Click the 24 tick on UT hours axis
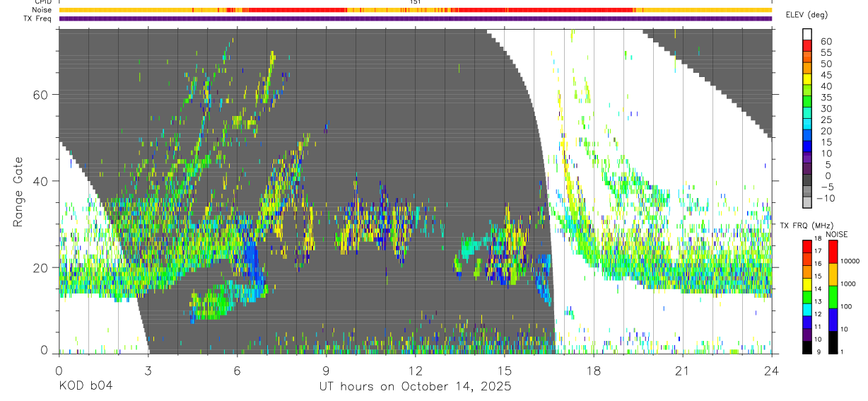The image size is (868, 401). point(772,371)
